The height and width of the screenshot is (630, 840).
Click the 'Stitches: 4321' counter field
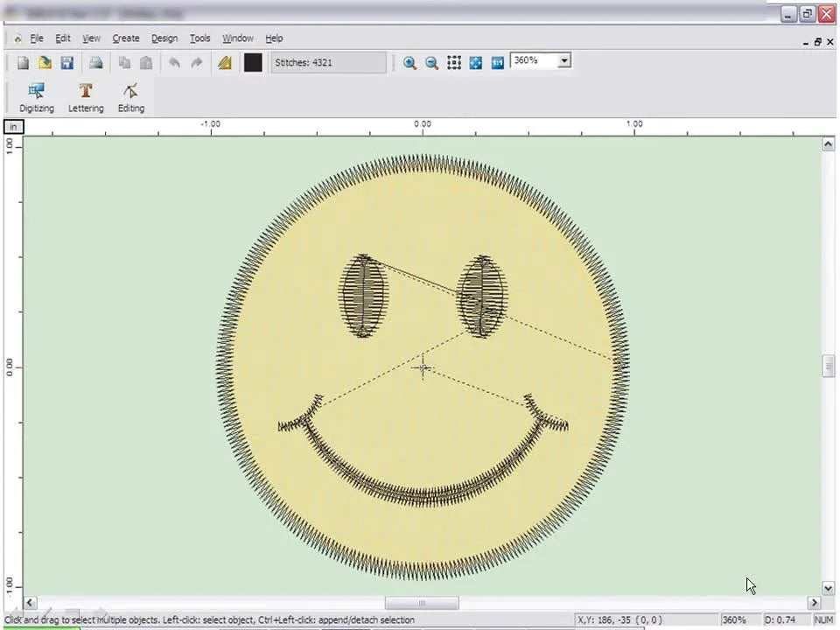[x=328, y=63]
